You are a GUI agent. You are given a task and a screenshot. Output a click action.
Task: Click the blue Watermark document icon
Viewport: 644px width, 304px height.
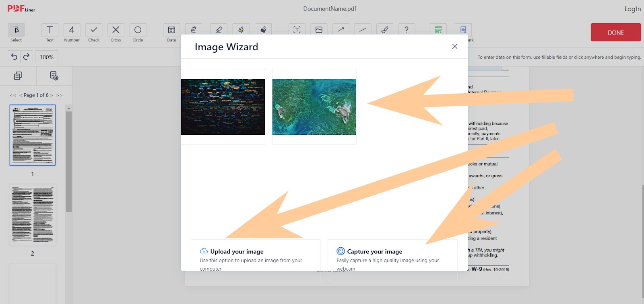pos(463,29)
